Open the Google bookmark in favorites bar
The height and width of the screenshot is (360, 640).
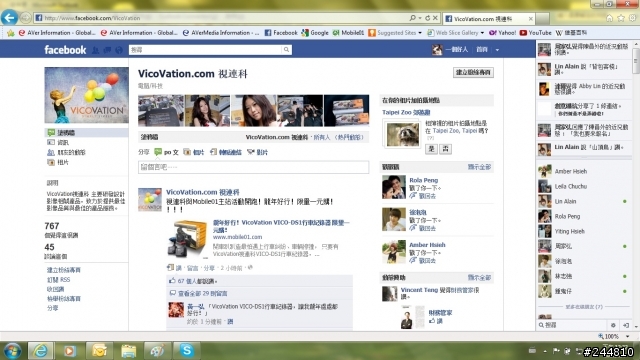tap(315, 33)
